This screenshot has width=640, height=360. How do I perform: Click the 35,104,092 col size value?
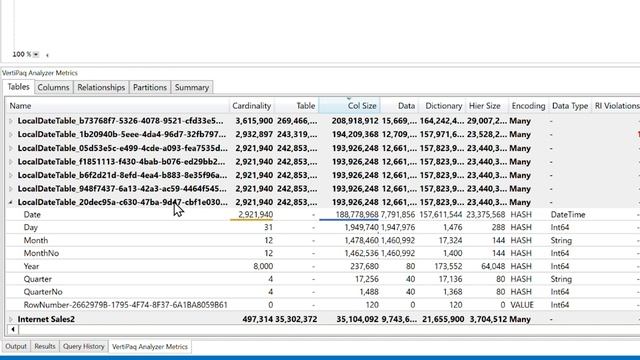[358, 319]
